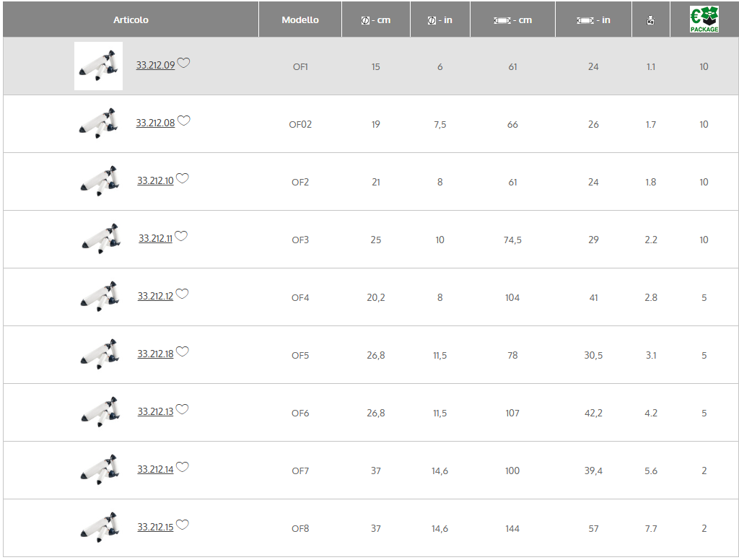Open article link 33.212.18
Screen dimensions: 739x560
156,354
